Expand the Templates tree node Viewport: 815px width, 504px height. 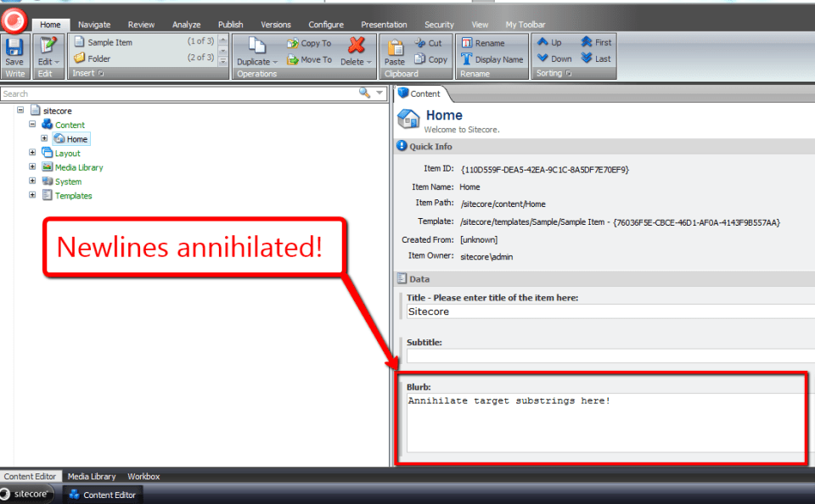click(32, 195)
